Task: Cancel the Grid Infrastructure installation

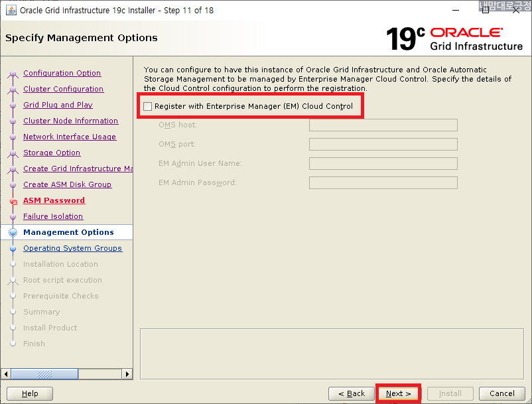Action: coord(501,393)
